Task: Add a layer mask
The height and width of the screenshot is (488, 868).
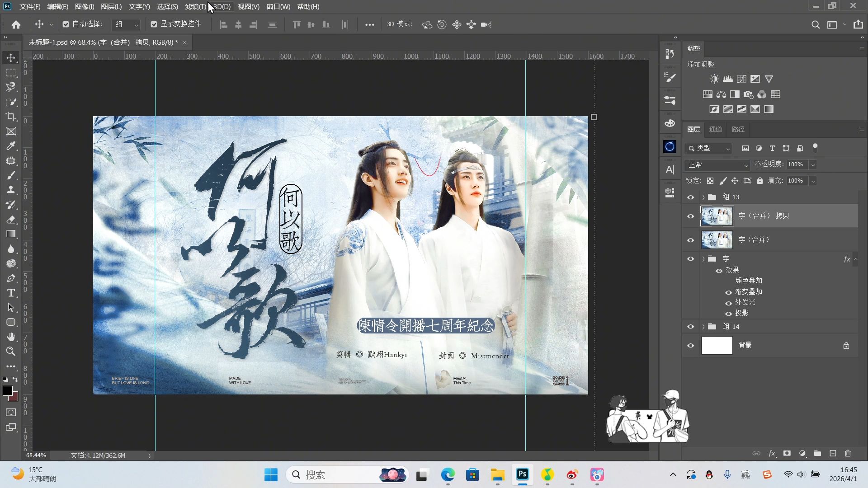Action: click(x=787, y=453)
